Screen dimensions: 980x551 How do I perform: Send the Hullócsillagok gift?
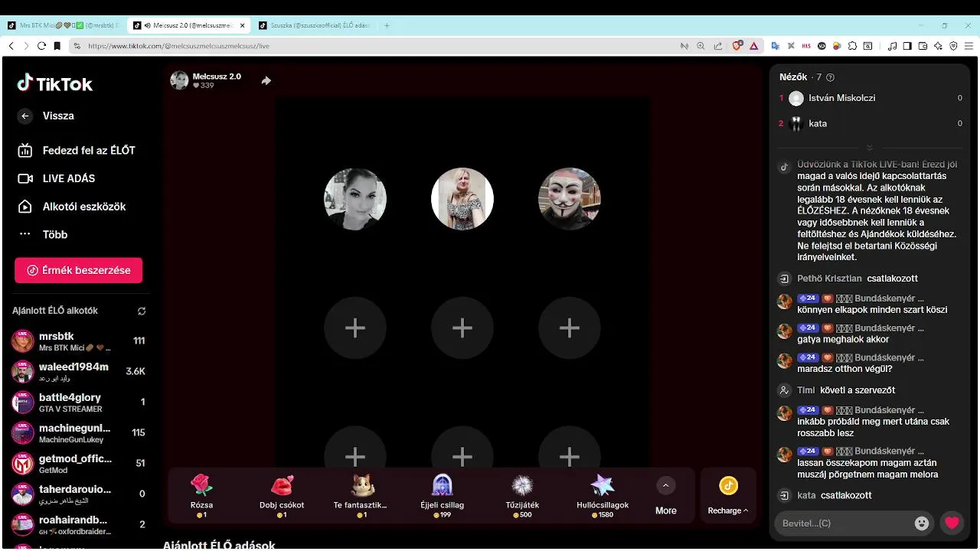pyautogui.click(x=603, y=495)
